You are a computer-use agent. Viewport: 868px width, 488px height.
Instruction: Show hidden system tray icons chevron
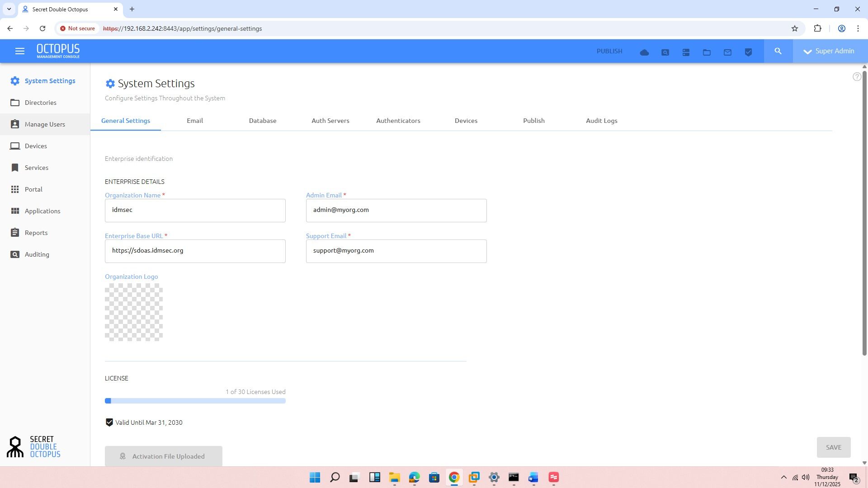783,477
